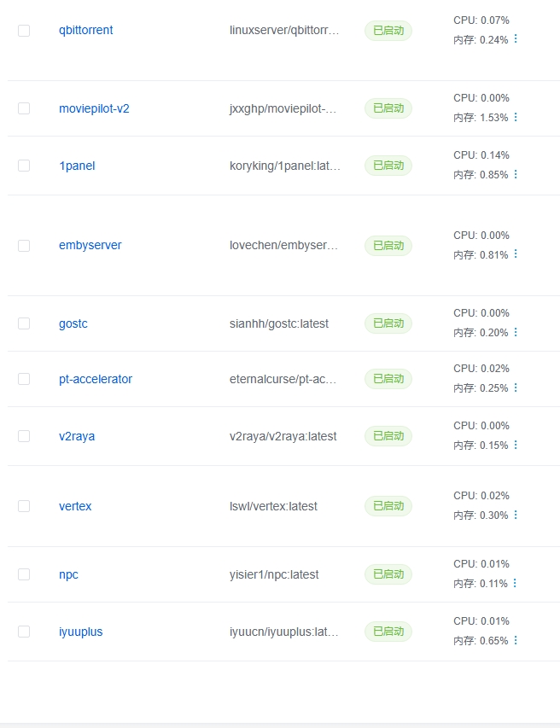560x728 pixels.
Task: Tick the checkbox beside npc
Action: click(24, 574)
